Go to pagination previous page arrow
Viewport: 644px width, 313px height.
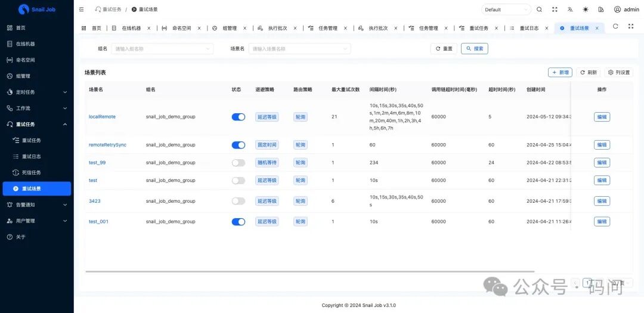575,283
